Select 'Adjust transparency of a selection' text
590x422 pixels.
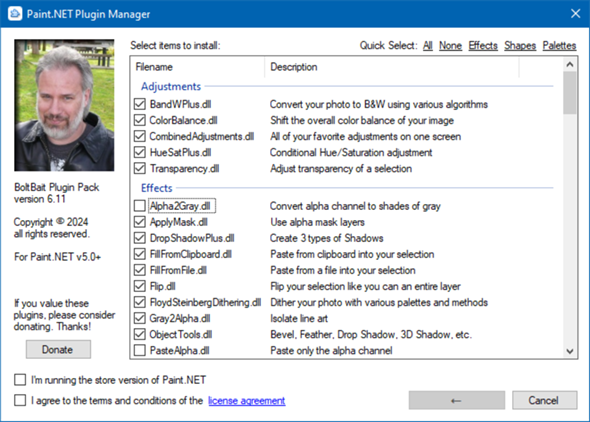(x=341, y=168)
